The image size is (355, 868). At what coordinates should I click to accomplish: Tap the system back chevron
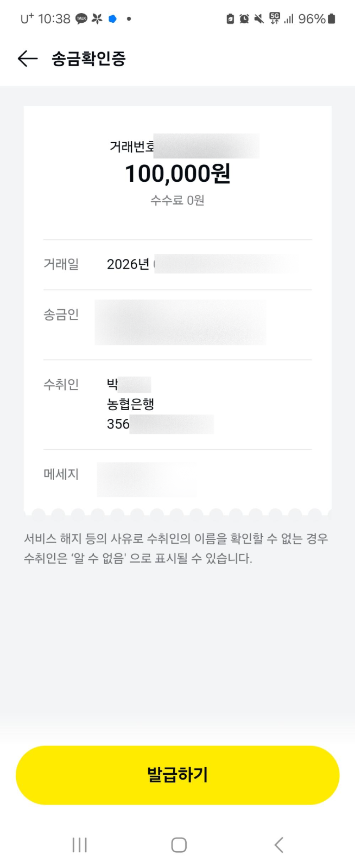tap(279, 845)
